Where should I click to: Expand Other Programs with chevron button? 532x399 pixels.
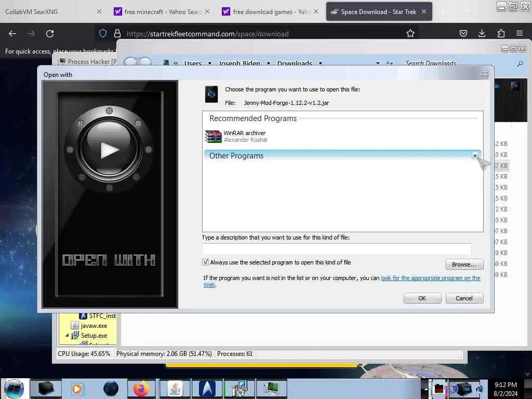coord(475,155)
